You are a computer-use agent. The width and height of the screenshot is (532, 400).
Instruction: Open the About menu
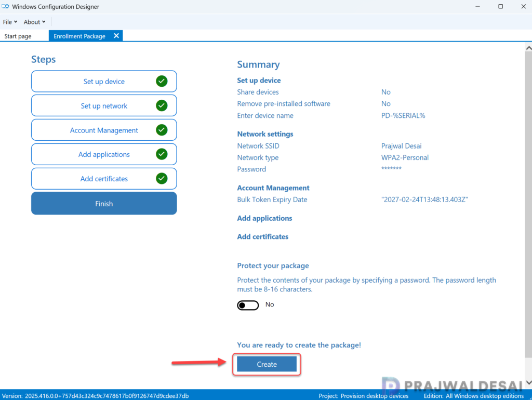[34, 22]
